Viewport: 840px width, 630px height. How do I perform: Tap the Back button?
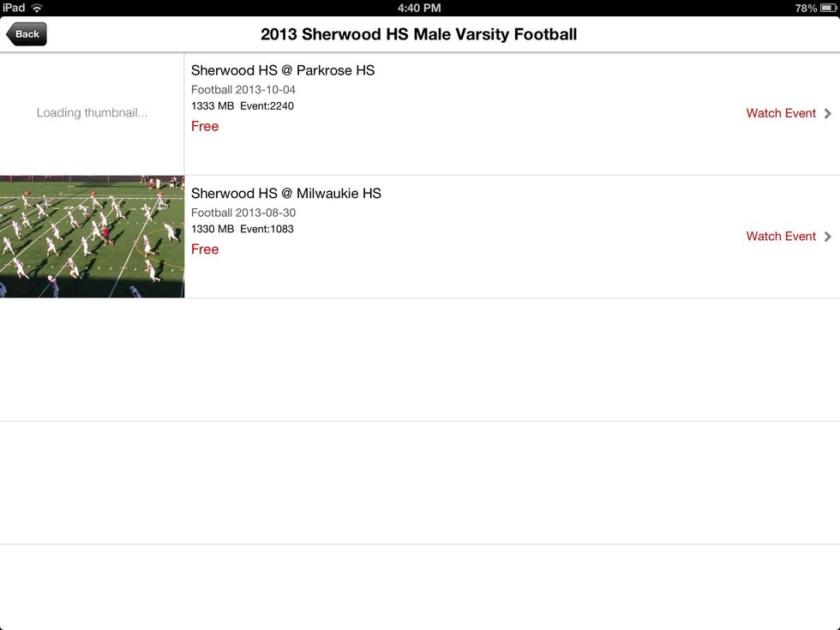pos(27,34)
